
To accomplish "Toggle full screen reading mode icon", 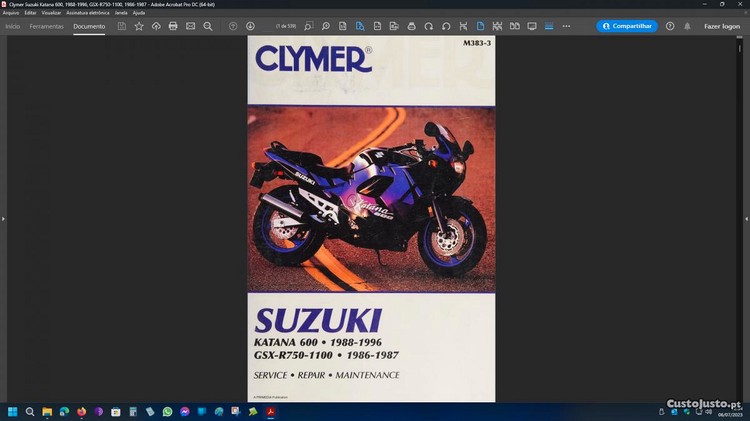I will (532, 26).
